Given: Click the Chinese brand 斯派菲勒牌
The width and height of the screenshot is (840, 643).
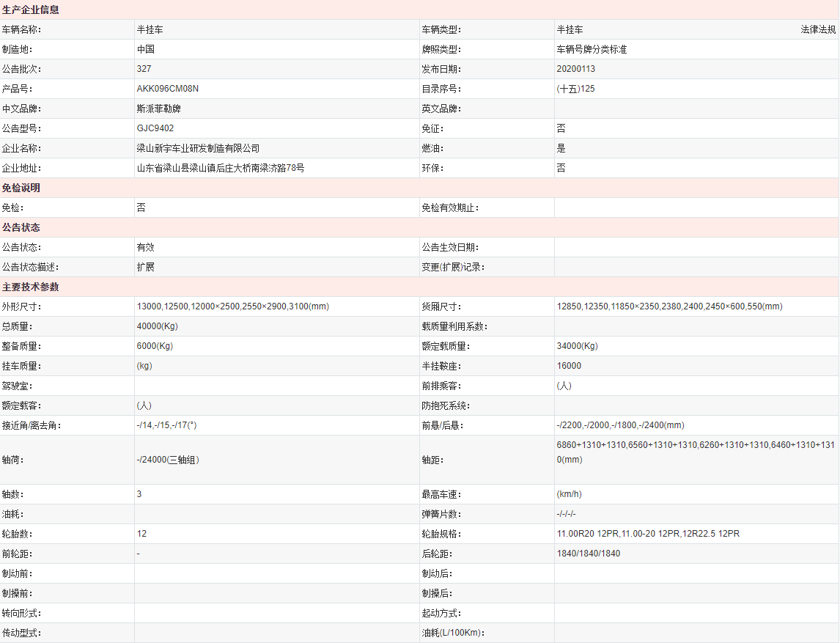Looking at the screenshot, I should (x=158, y=109).
